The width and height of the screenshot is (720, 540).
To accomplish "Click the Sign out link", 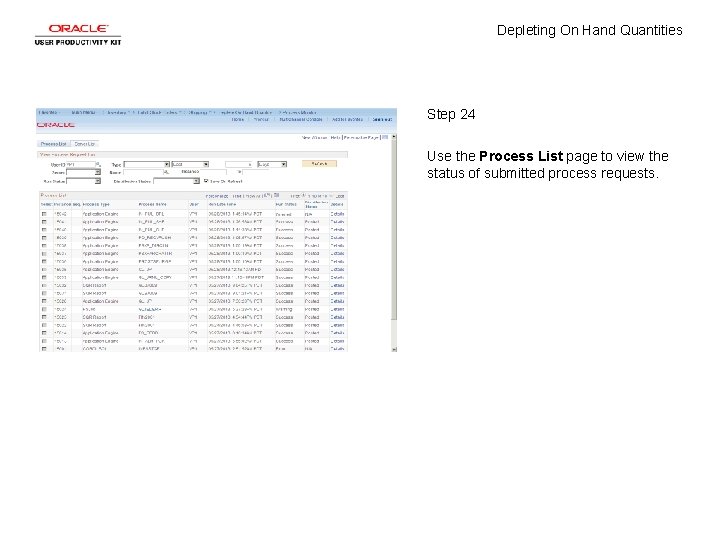I will coord(382,119).
